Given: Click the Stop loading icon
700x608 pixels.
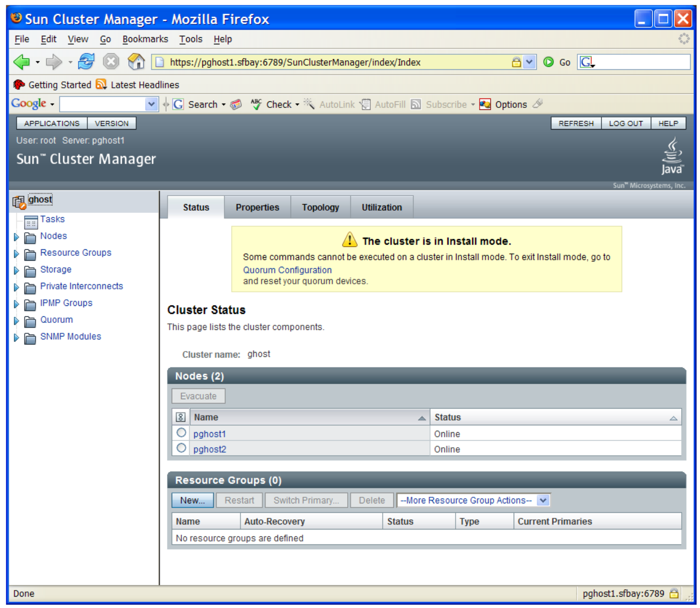Looking at the screenshot, I should pos(111,62).
